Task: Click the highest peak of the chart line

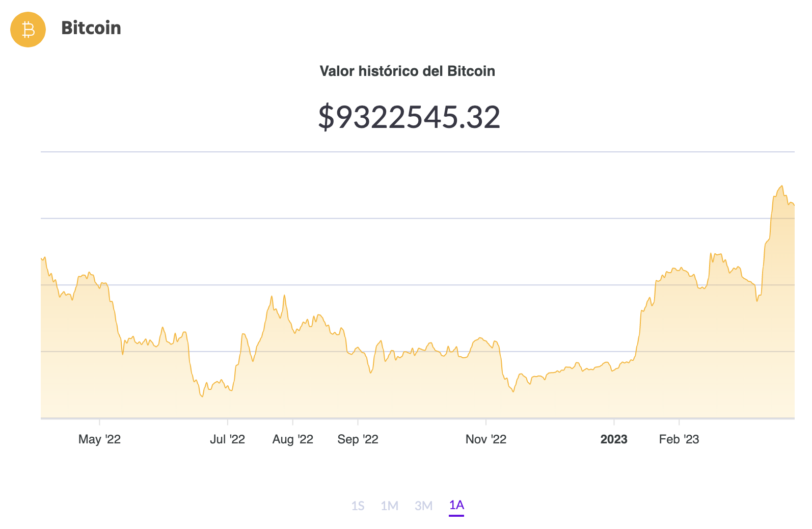Action: tap(781, 187)
